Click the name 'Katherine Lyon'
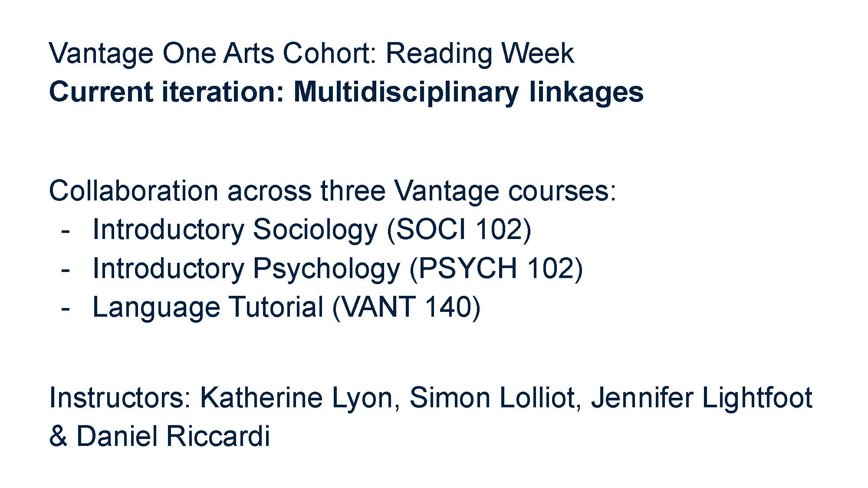Image resolution: width=868 pixels, height=488 pixels. [x=296, y=397]
